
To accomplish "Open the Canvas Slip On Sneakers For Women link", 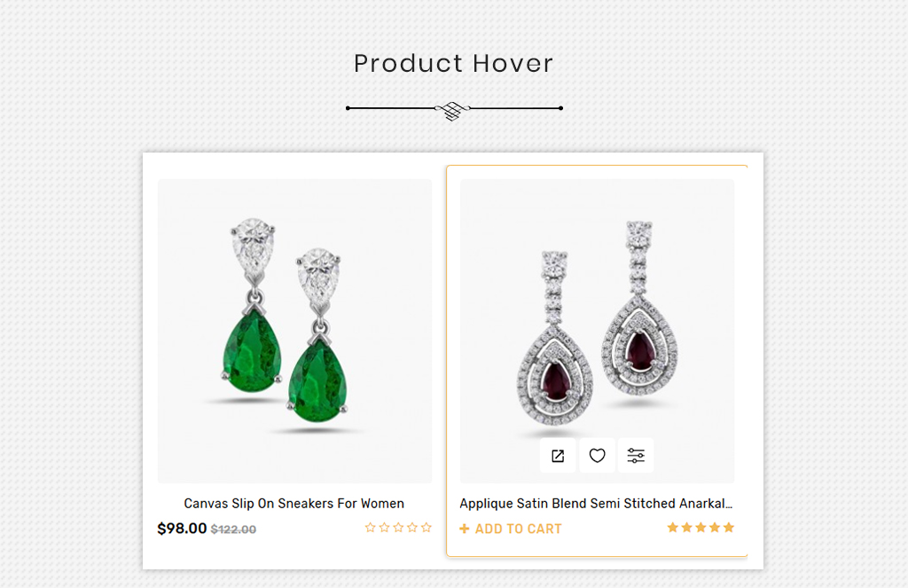I will click(294, 504).
